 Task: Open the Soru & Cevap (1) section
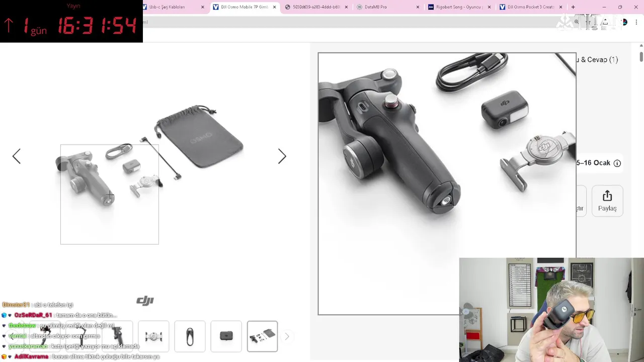(597, 59)
